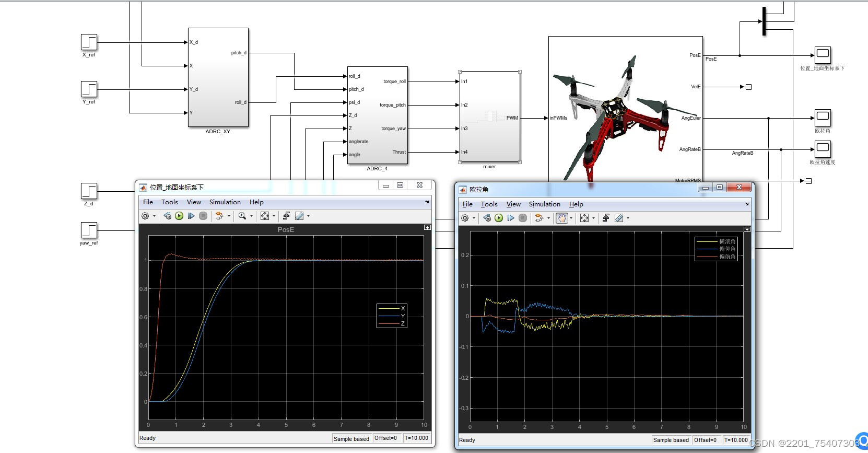Click Step Forward in 欧拉角 scope toolbar
This screenshot has height=453, width=868.
tap(511, 218)
